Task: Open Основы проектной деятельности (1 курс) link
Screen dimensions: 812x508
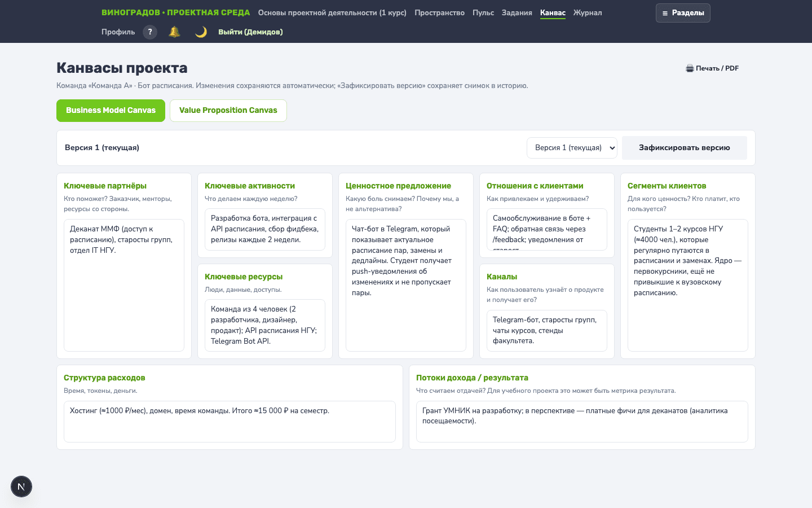Action: 332,12
